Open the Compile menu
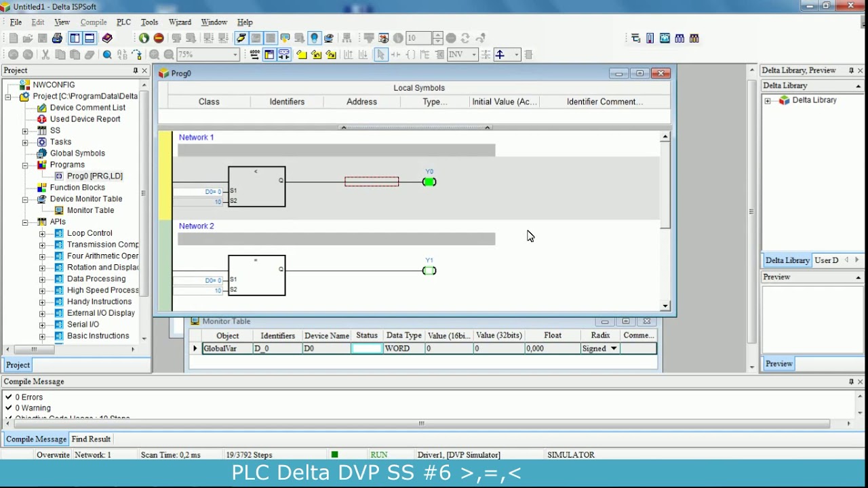The image size is (868, 488). click(94, 22)
